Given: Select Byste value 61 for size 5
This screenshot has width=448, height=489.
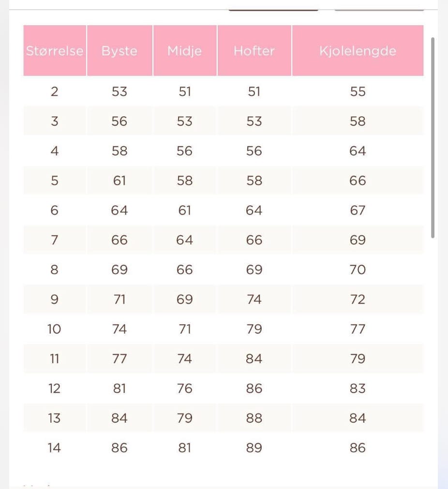Looking at the screenshot, I should (119, 181).
